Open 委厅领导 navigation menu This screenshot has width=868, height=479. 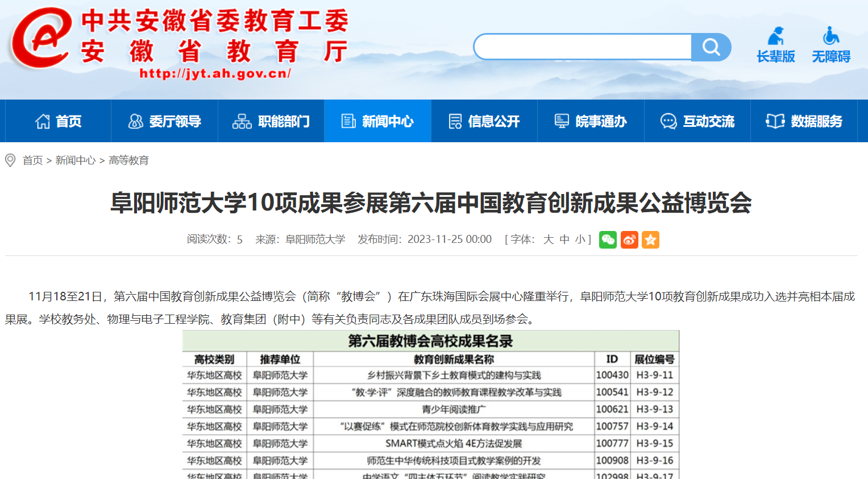pos(165,121)
